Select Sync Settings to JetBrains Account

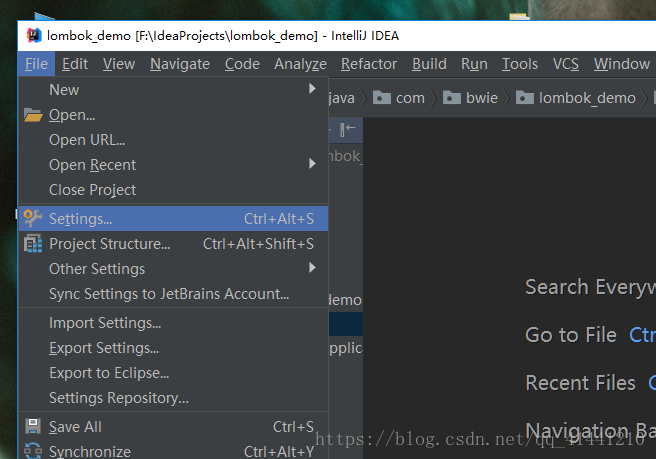173,294
